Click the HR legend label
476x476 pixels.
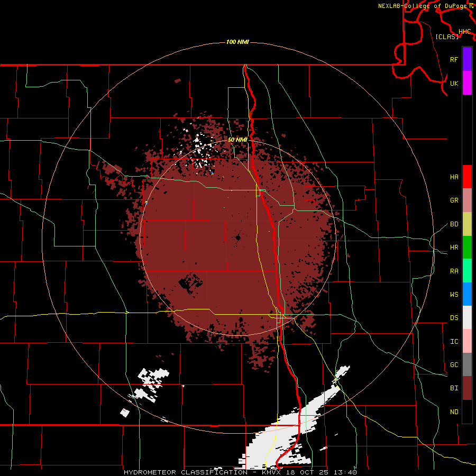[454, 248]
